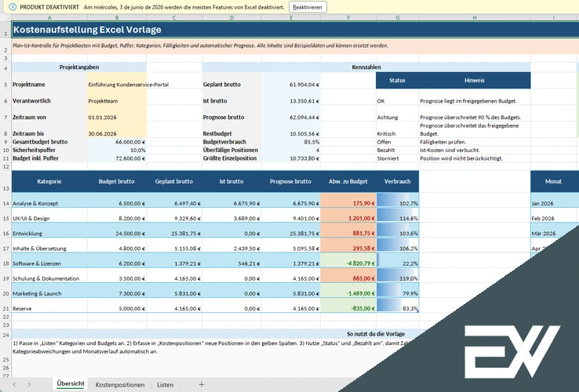The width and height of the screenshot is (579, 392).
Task: Click the previous sheet navigation arrow
Action: pos(14,385)
